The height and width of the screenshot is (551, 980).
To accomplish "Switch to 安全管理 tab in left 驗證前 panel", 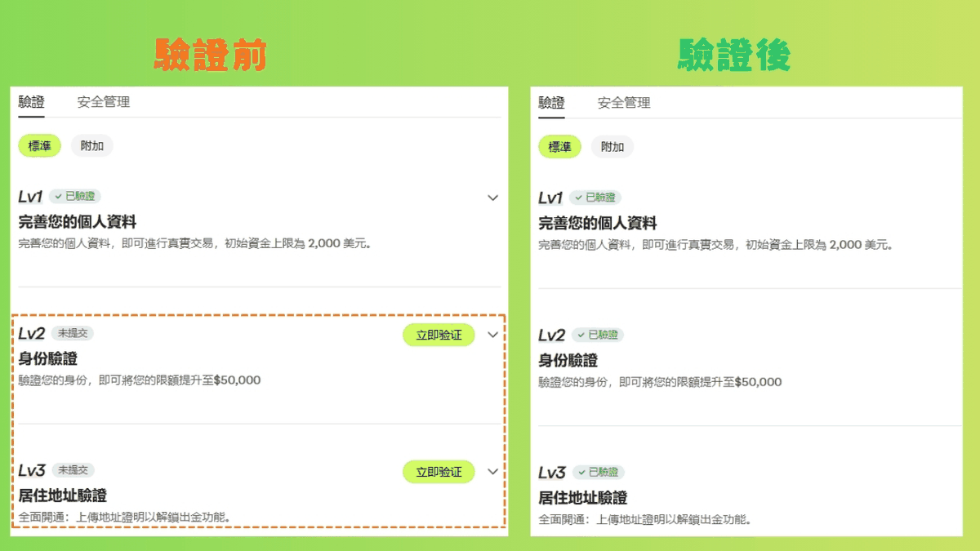I will tap(104, 102).
